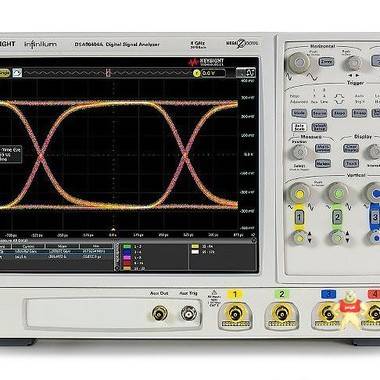Image resolution: width=380 pixels, height=380 pixels.
Task: Click the waveform overview icon at top of screen
Action: coord(17,73)
